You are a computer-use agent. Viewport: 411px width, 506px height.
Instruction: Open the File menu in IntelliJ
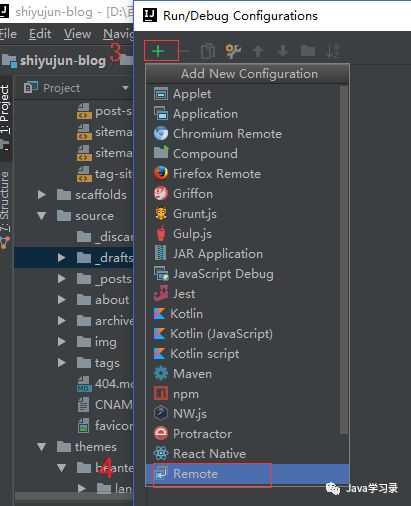coord(8,34)
